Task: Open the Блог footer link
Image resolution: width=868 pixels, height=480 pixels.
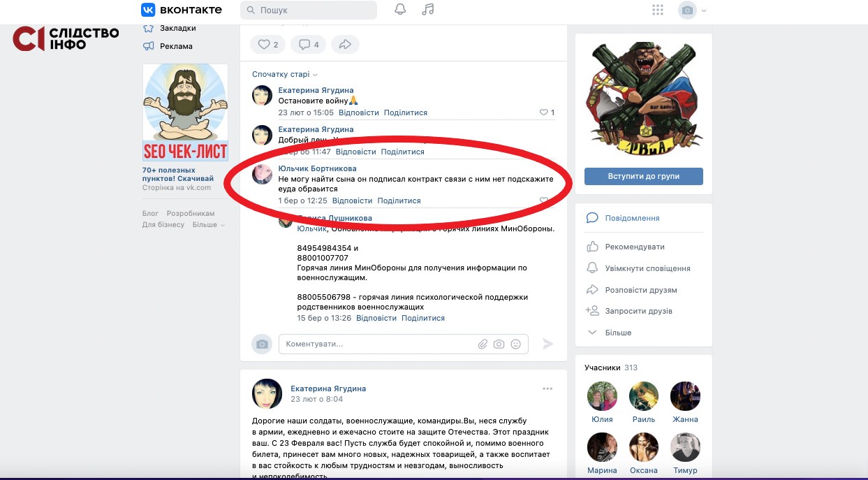Action: point(150,213)
